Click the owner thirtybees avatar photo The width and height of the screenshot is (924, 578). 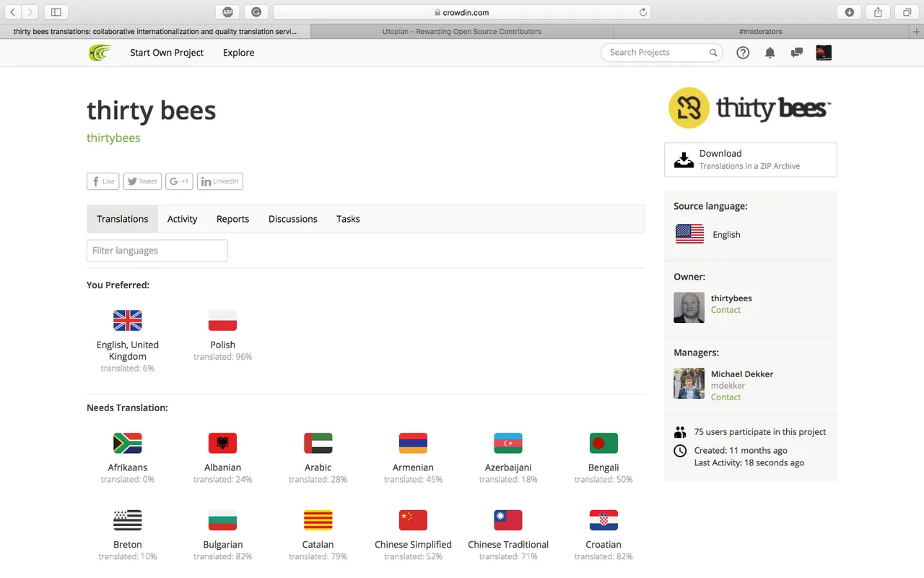pos(689,308)
